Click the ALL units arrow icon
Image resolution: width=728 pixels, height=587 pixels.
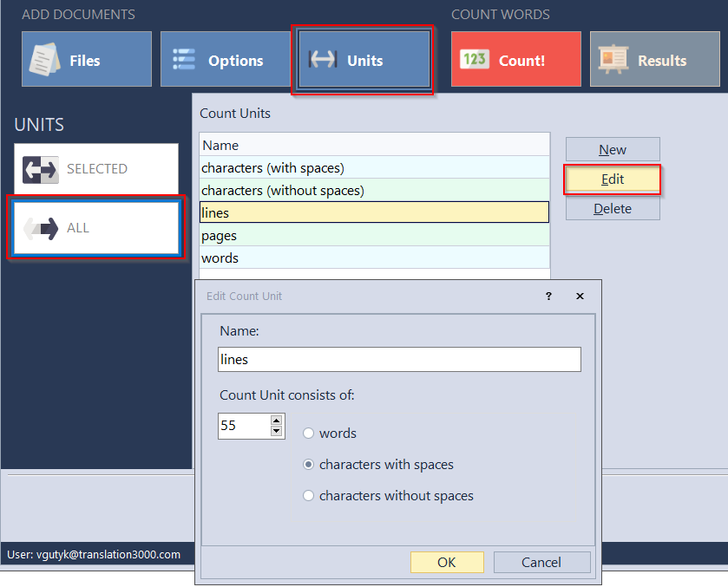(x=40, y=228)
